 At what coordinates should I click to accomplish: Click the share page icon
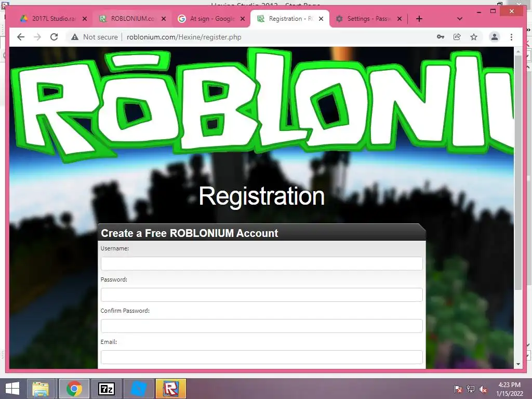point(457,37)
